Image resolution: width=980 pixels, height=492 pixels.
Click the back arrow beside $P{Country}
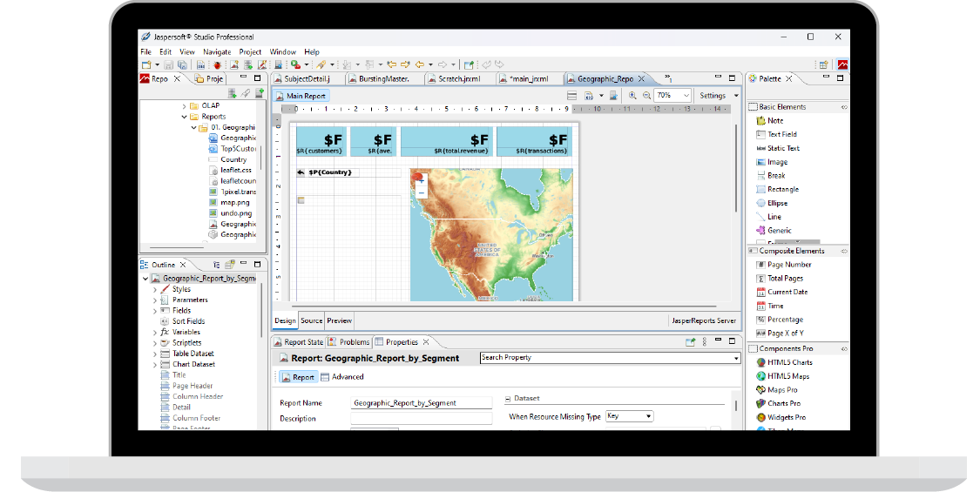click(301, 172)
